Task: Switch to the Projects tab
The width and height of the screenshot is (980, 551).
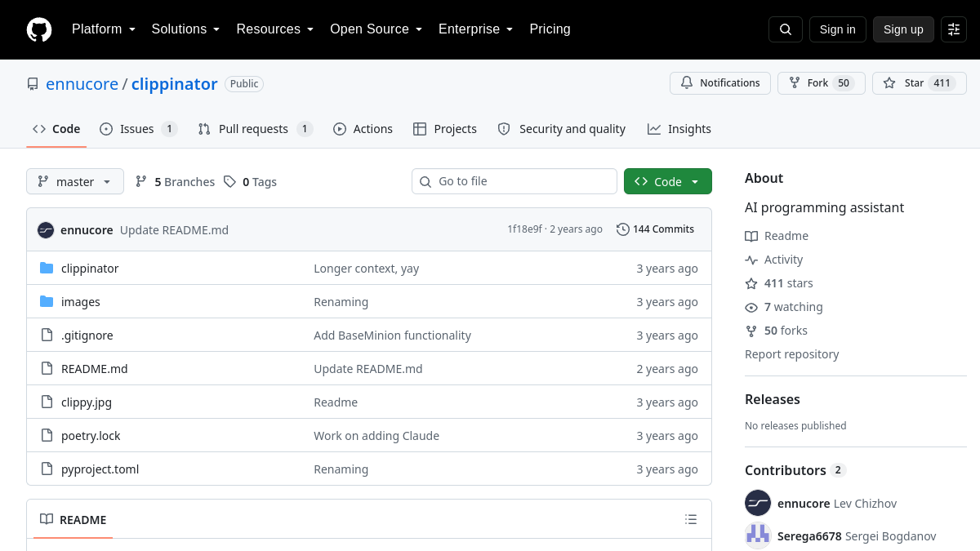Action: (x=445, y=129)
